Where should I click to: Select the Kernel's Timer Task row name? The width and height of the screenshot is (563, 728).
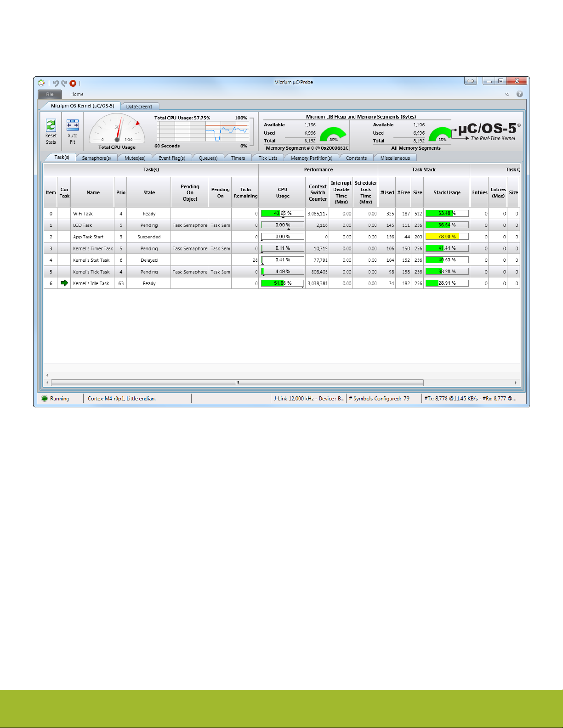tap(93, 248)
